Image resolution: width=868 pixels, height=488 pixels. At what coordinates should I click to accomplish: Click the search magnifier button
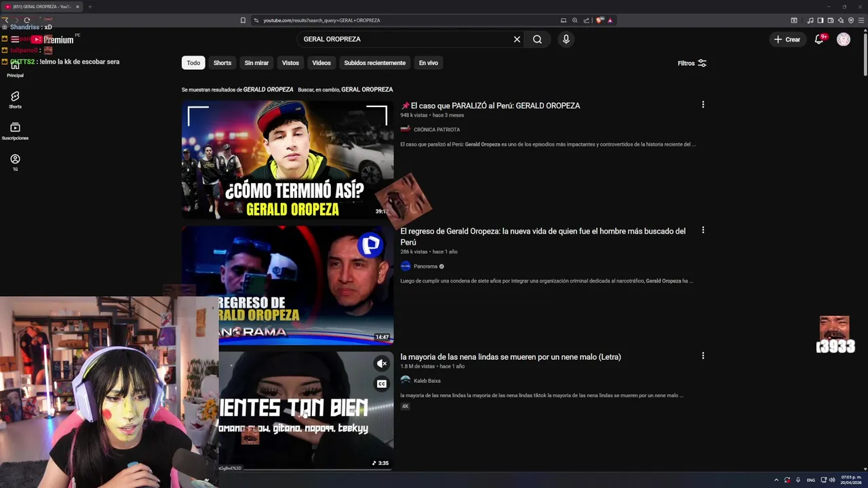coord(537,39)
